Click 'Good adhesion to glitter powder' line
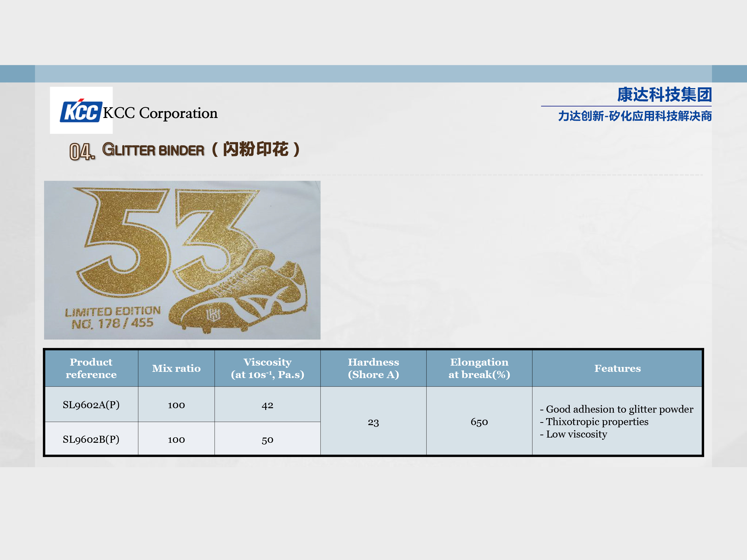This screenshot has height=560, width=747. (617, 409)
